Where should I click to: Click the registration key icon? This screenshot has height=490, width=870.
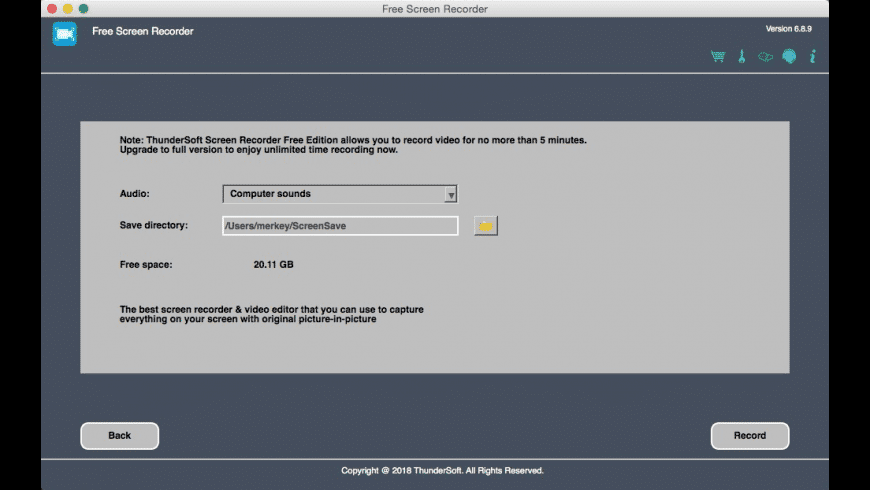(742, 56)
